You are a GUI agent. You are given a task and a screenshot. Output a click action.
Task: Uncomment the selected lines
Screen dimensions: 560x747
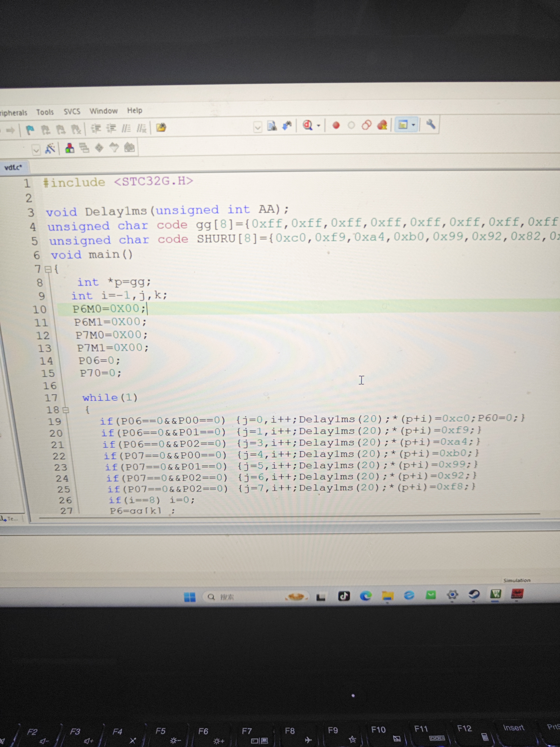[141, 128]
